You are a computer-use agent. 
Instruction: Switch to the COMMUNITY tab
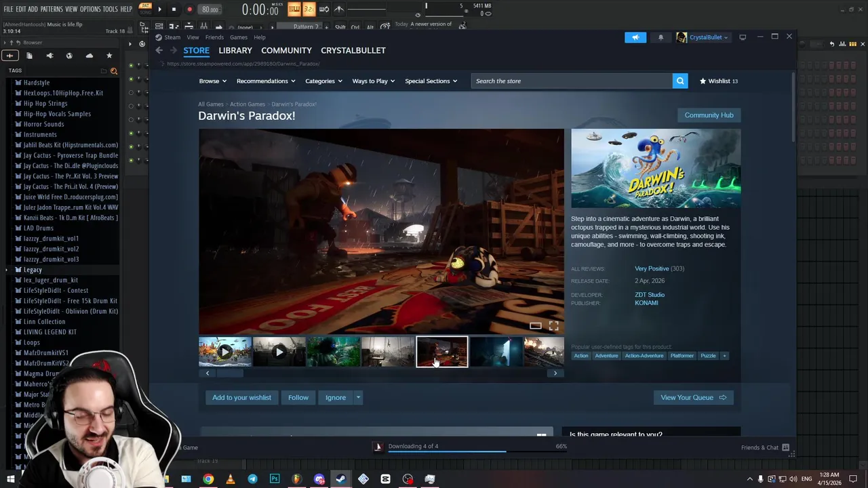point(286,50)
